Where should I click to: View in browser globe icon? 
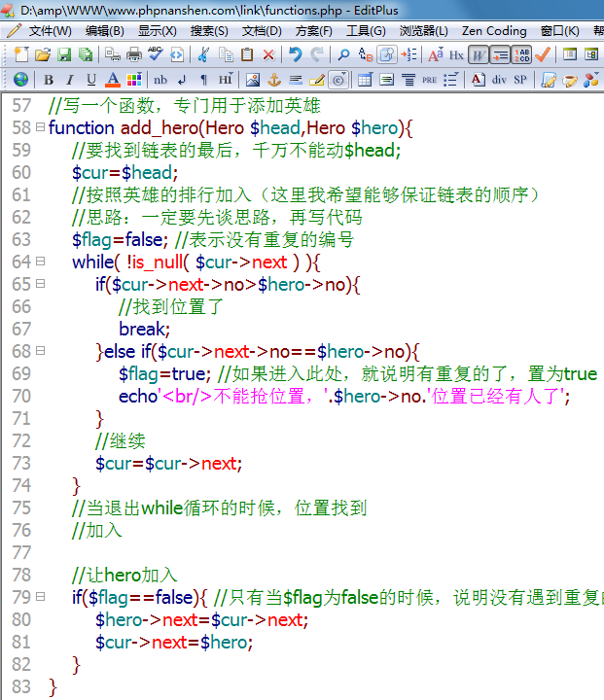[x=20, y=80]
